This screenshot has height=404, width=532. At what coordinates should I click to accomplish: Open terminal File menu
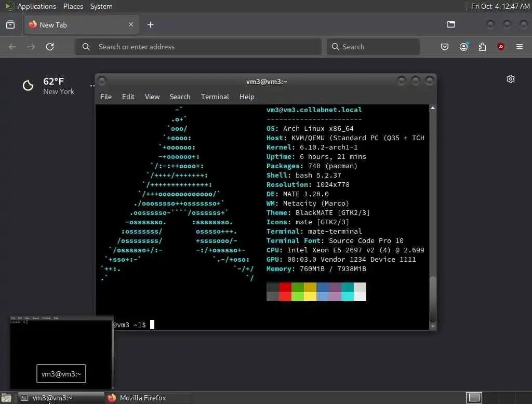tap(106, 97)
